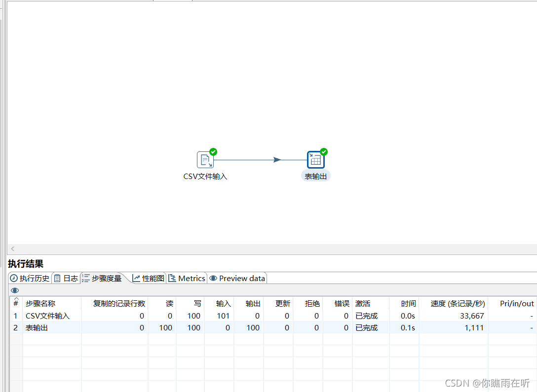Click the list icon on 步骤度量 tab
537x392 pixels.
(85, 278)
